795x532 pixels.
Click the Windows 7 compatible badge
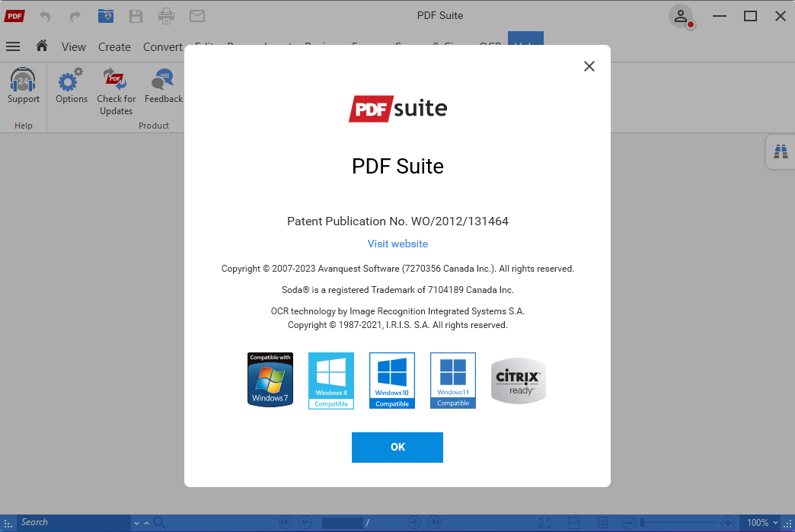click(x=270, y=380)
